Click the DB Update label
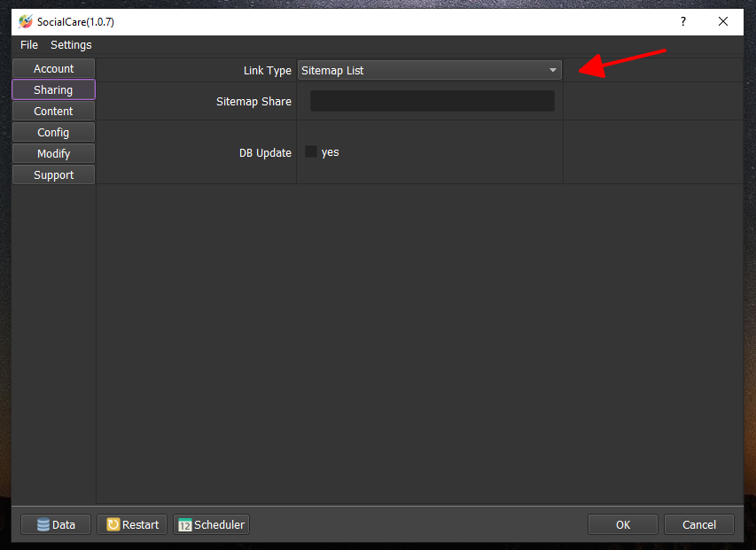756x550 pixels. pos(265,152)
